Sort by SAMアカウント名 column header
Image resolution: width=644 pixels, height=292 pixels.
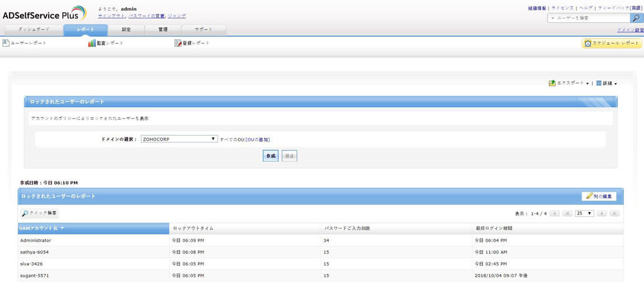point(93,228)
